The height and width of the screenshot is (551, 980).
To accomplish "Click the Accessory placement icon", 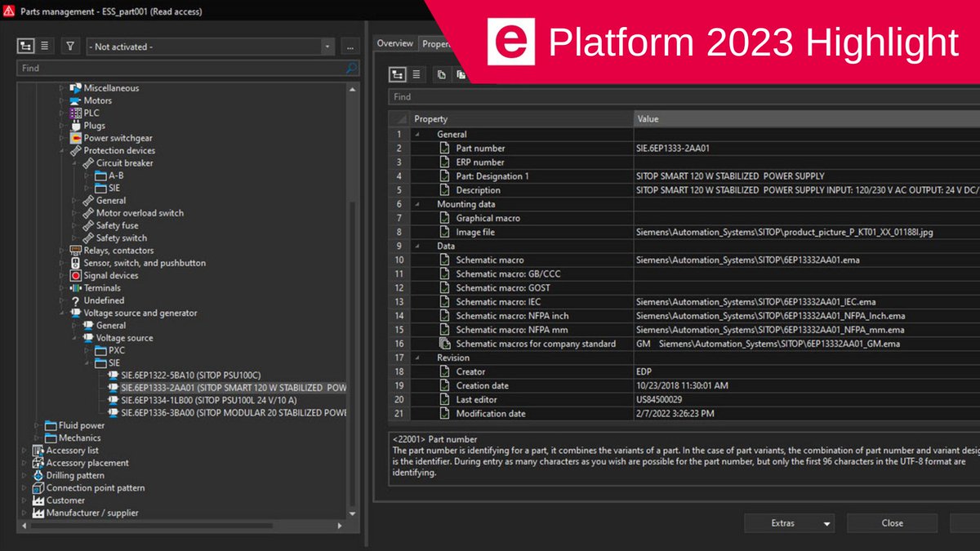I will click(38, 463).
